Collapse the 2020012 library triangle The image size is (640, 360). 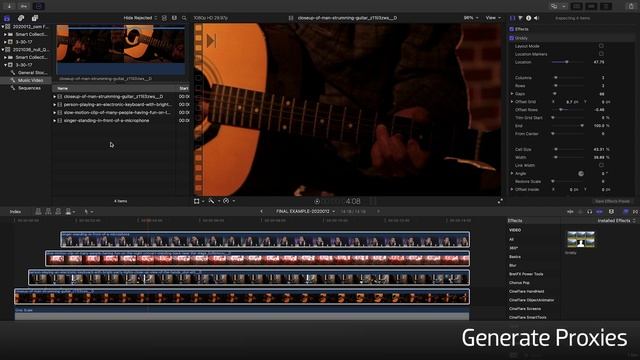[x=3, y=27]
